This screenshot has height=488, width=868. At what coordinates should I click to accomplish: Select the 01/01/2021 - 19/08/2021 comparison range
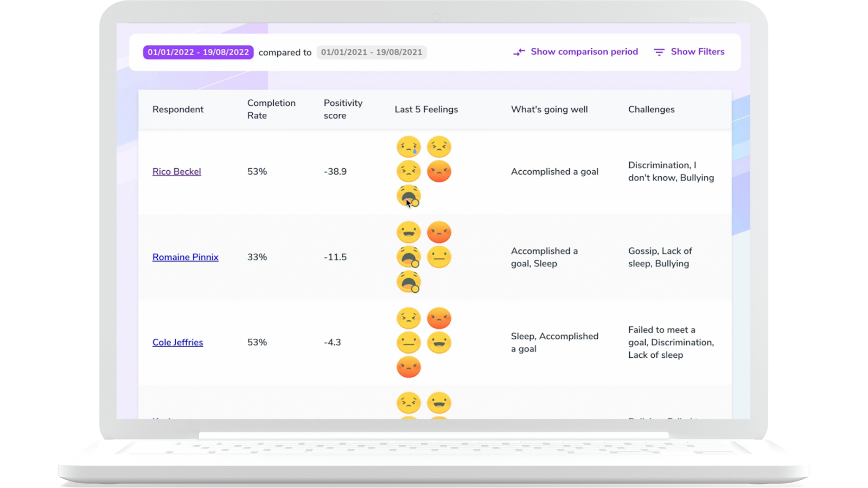372,52
